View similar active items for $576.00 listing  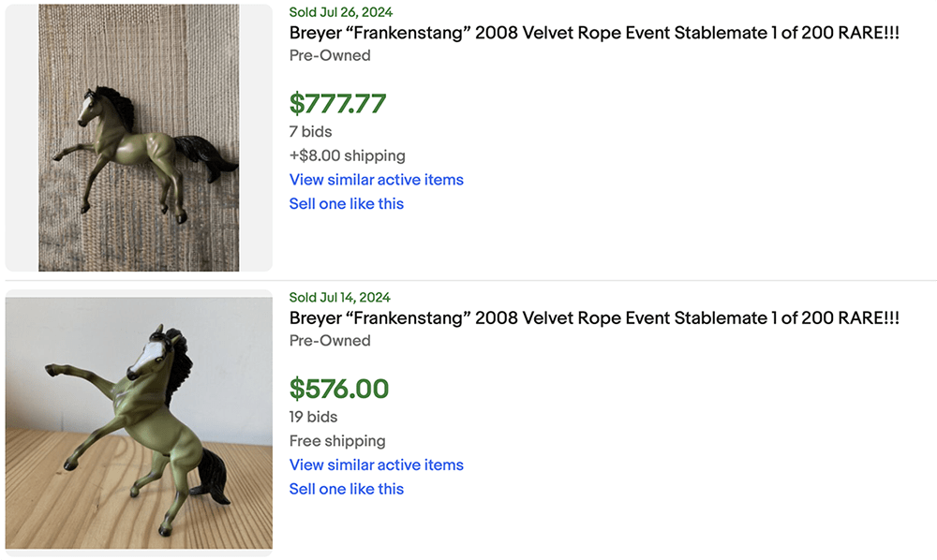coord(376,465)
